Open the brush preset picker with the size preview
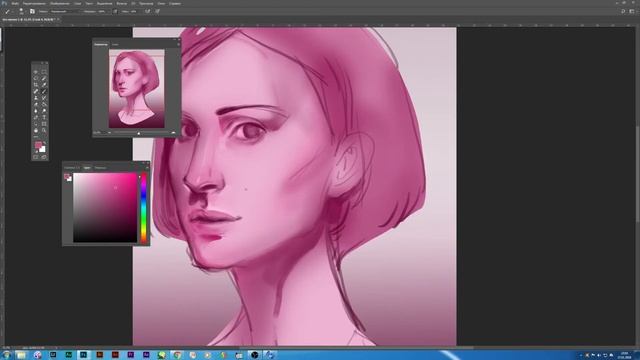The width and height of the screenshot is (640, 360). click(x=21, y=11)
